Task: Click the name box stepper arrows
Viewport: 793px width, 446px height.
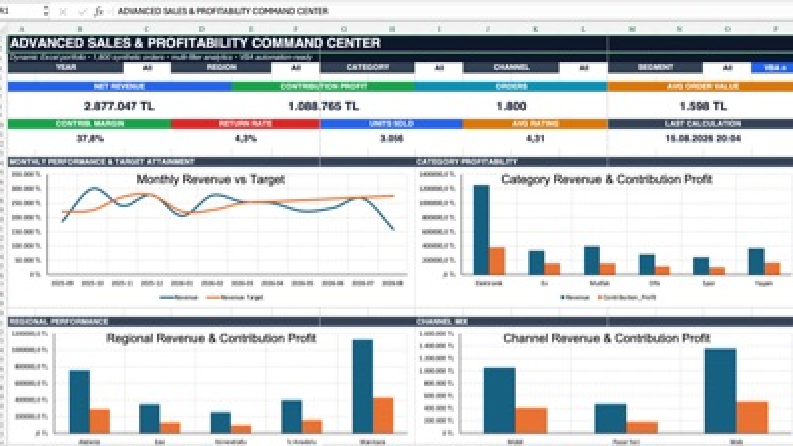Action: [46, 11]
